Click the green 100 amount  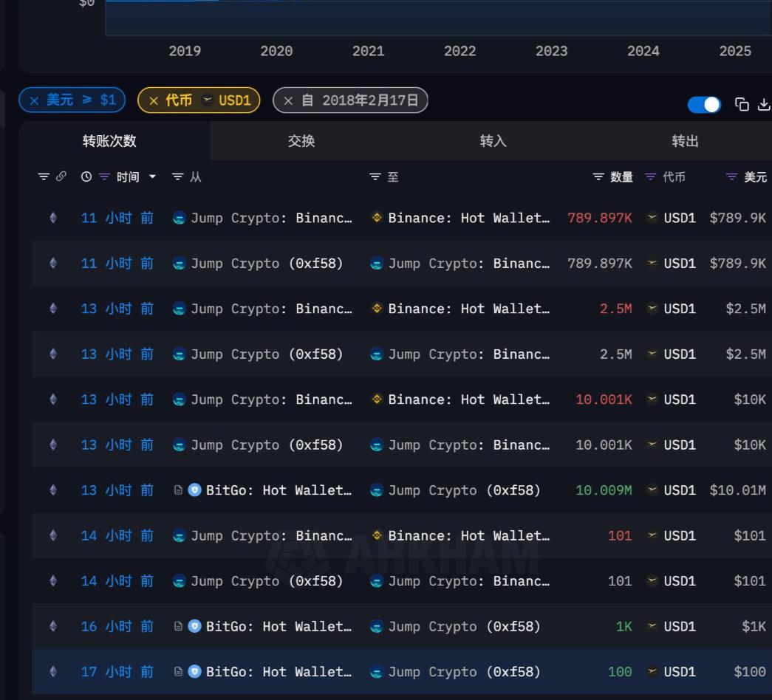click(x=620, y=671)
